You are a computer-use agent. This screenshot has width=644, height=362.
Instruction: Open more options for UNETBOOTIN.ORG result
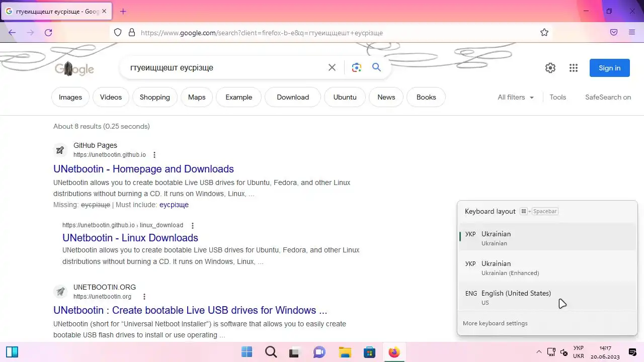144,297
